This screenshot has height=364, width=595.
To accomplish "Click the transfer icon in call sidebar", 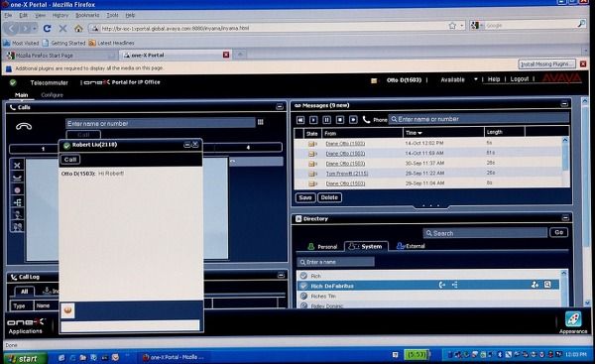I will point(17,202).
